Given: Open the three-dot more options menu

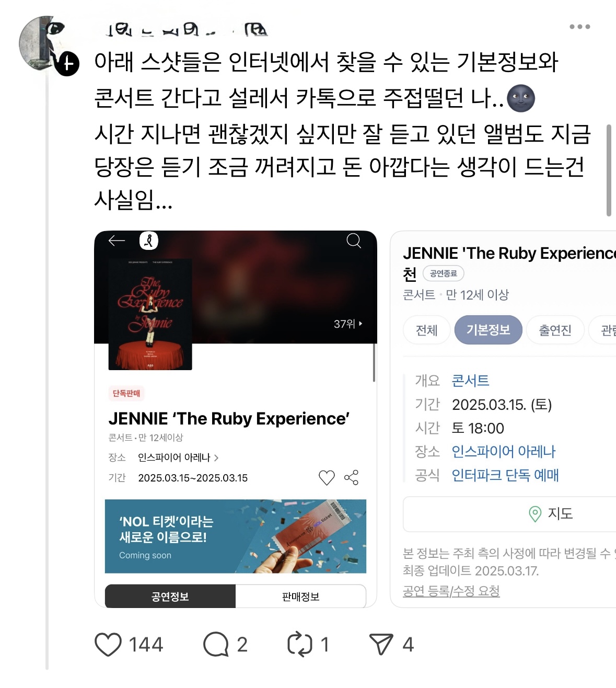Looking at the screenshot, I should [580, 27].
